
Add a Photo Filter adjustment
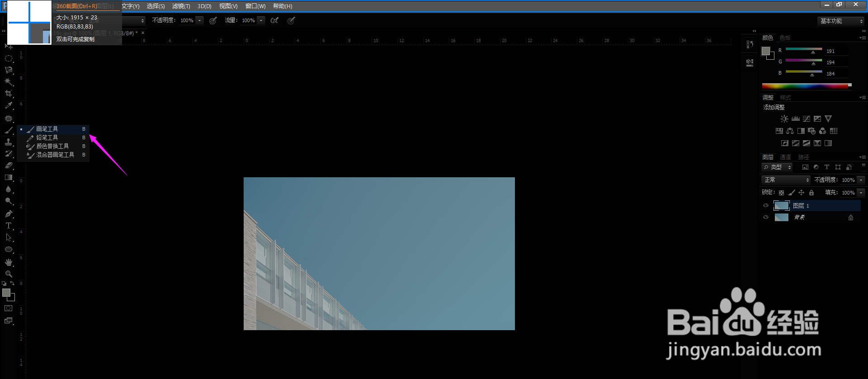[x=812, y=131]
